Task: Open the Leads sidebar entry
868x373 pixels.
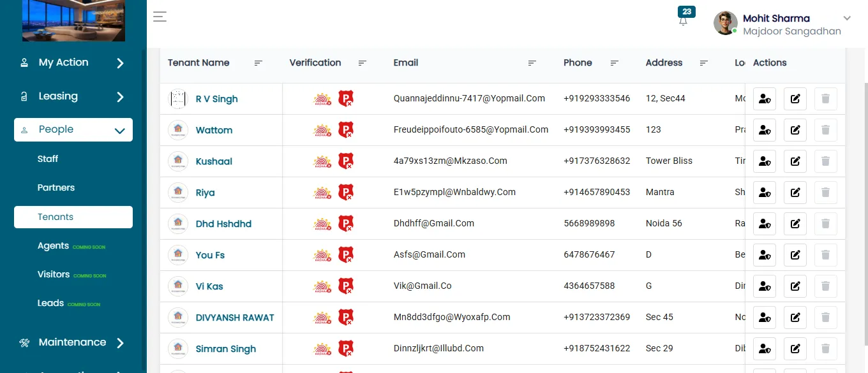Action: coord(50,303)
